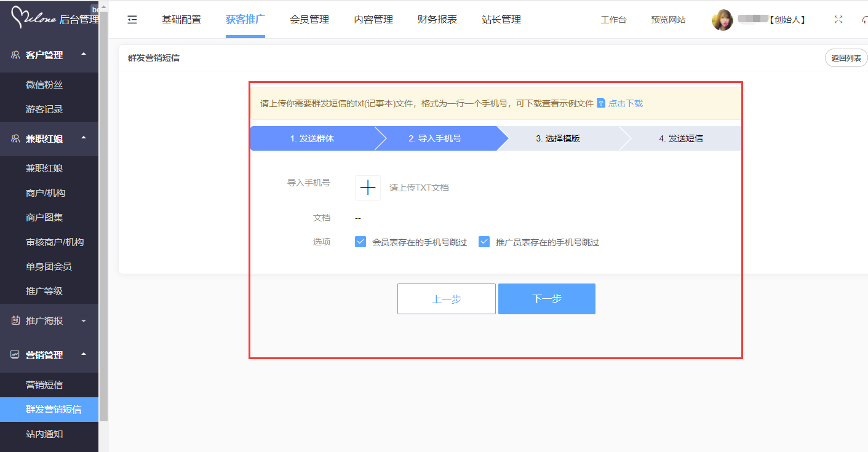Click the TXT sample file icon
The image size is (868, 452).
coord(601,103)
